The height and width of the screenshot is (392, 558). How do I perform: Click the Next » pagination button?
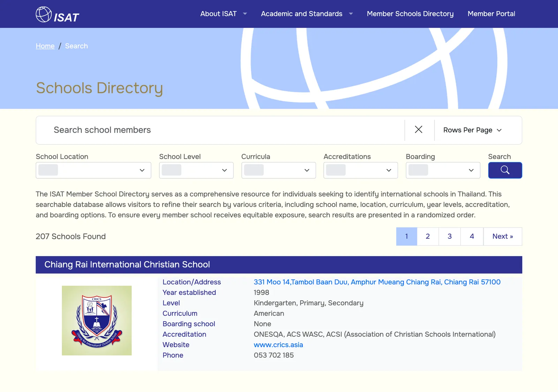click(x=503, y=236)
